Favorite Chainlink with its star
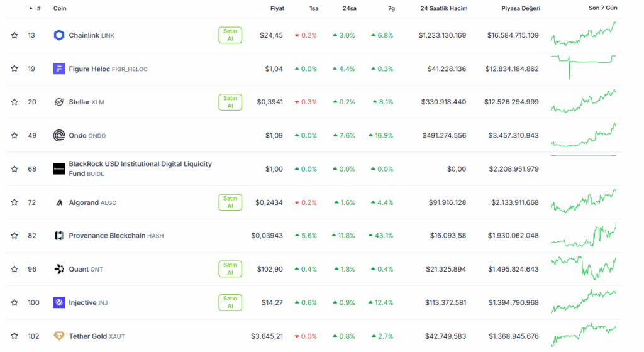Image resolution: width=644 pixels, height=352 pixels. tap(14, 35)
